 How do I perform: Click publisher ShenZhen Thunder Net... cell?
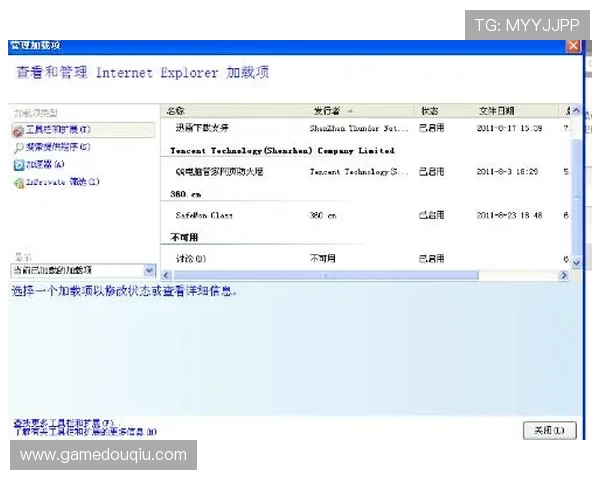(x=359, y=128)
